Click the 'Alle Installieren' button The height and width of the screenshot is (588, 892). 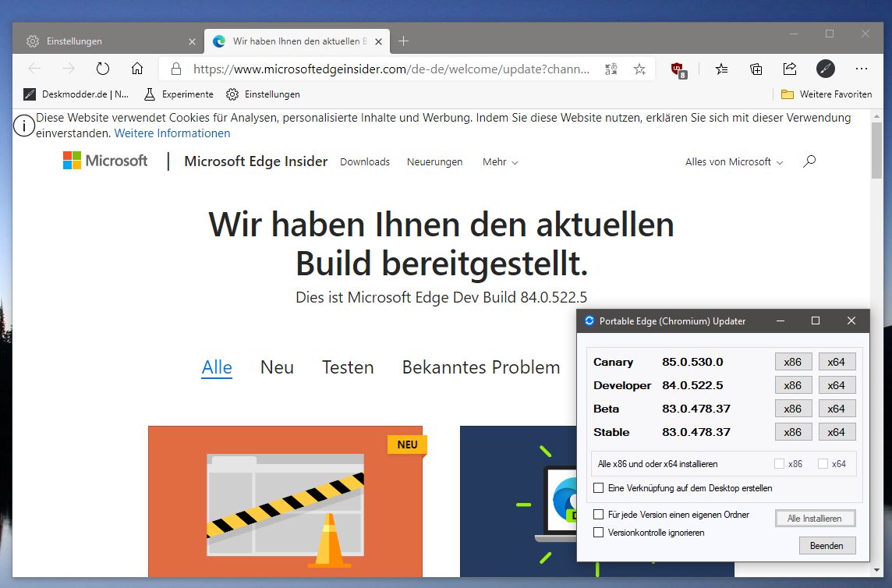[x=816, y=519]
